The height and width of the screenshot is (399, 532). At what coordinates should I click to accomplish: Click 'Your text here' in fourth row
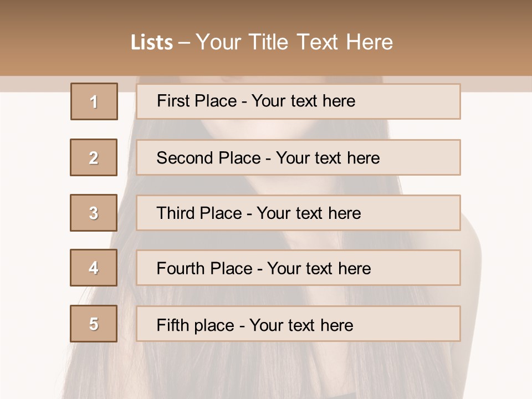(319, 269)
